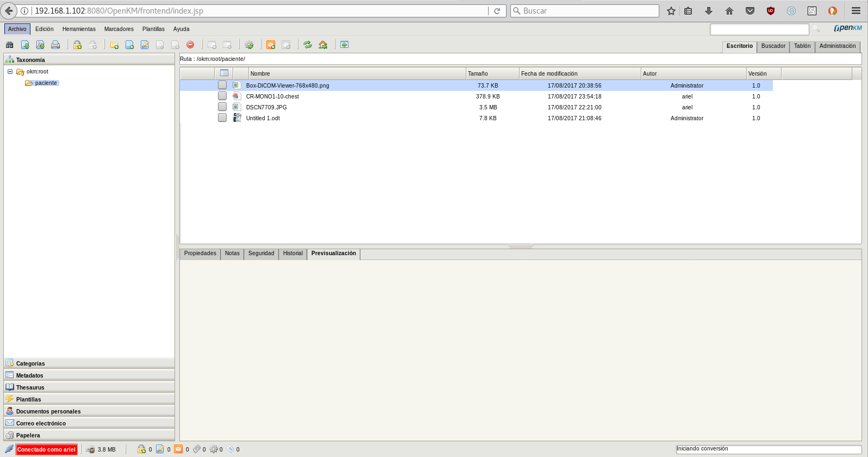Tick the checkbox next to DSCN7709.JPG
The width and height of the screenshot is (868, 457).
tap(222, 107)
